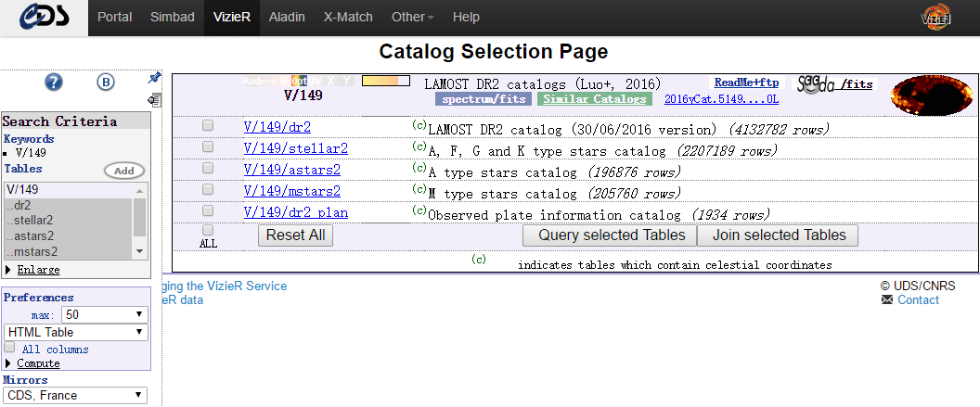
Task: Open the HTML Table output format dropdown
Action: coord(75,332)
